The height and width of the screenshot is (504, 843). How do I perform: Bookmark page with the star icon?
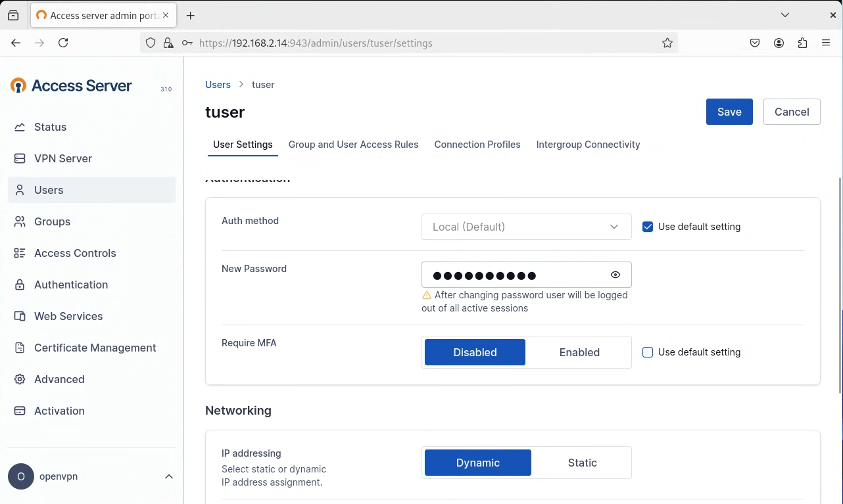[667, 43]
